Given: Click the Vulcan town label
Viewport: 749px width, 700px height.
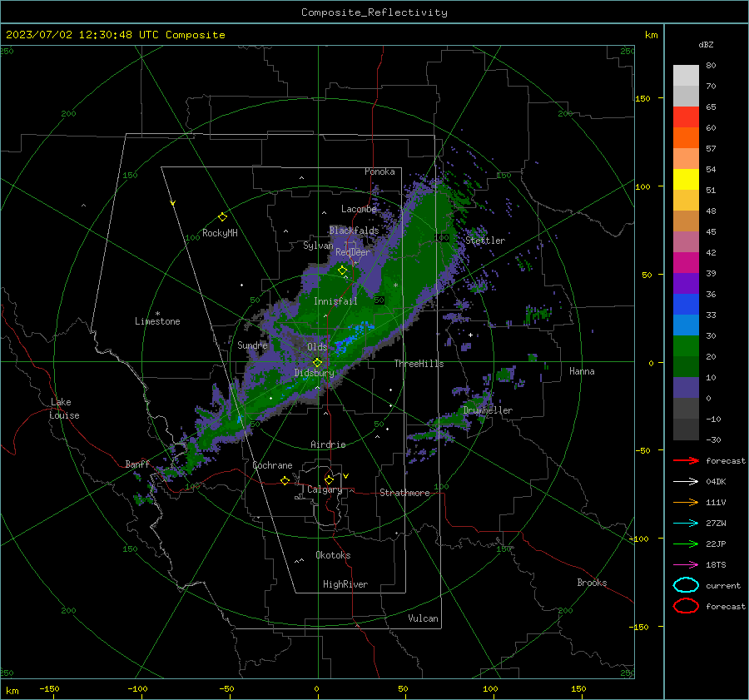Looking at the screenshot, I should (x=423, y=618).
